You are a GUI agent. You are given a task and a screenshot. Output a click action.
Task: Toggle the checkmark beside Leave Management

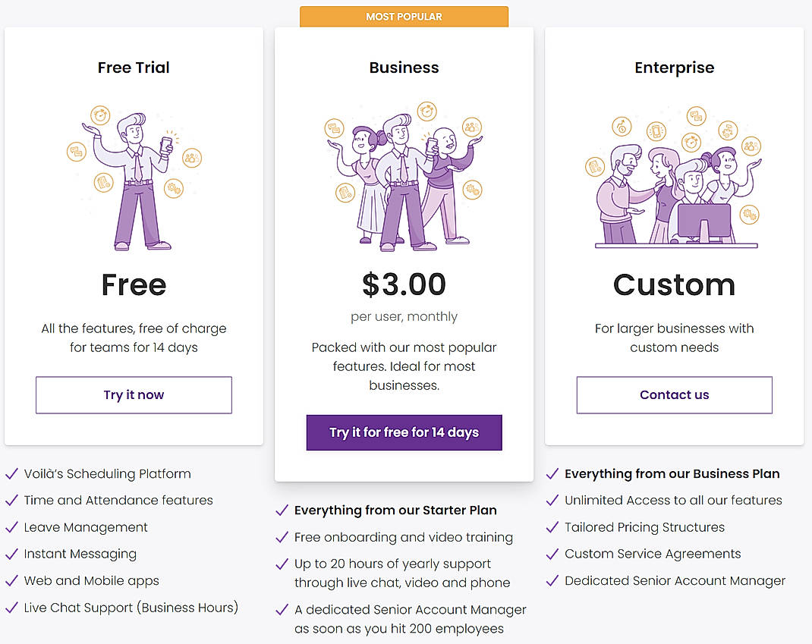coord(11,526)
